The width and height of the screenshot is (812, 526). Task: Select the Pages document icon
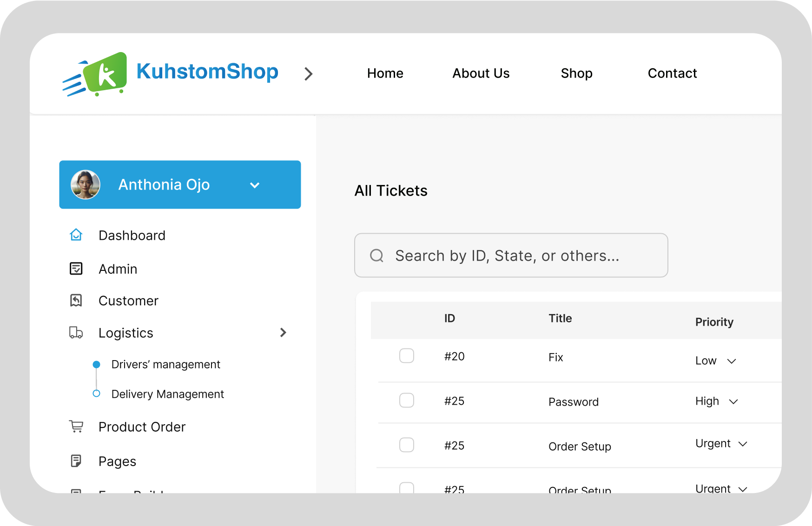point(76,461)
